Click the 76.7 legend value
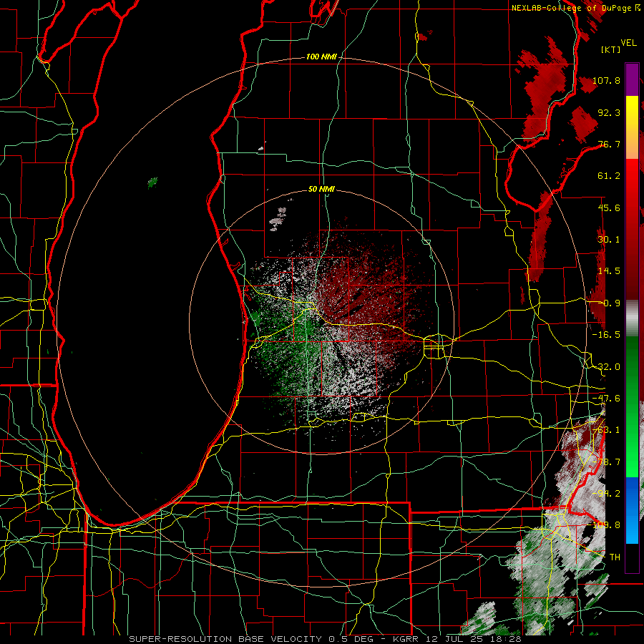Screen dimensions: 644x644 point(609,144)
